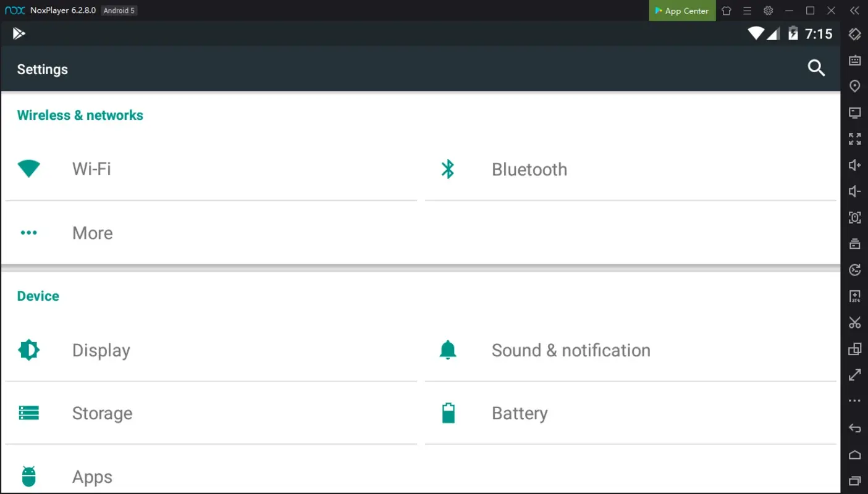The height and width of the screenshot is (494, 868).
Task: Collapse the sidebar with the double chevron
Action: point(854,10)
